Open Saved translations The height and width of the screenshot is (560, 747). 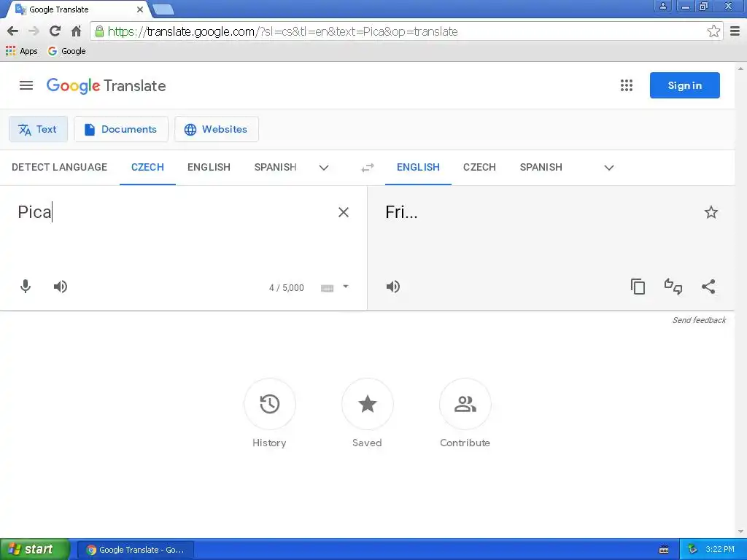click(x=368, y=404)
